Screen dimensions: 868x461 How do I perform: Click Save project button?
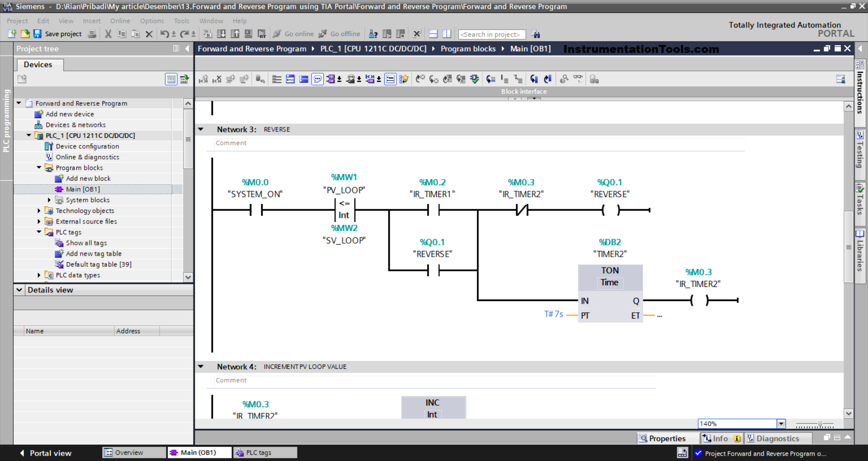coord(58,34)
